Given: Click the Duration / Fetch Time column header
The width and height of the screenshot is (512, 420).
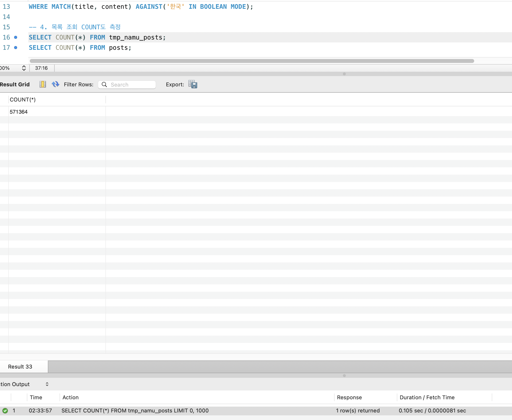Looking at the screenshot, I should [427, 397].
